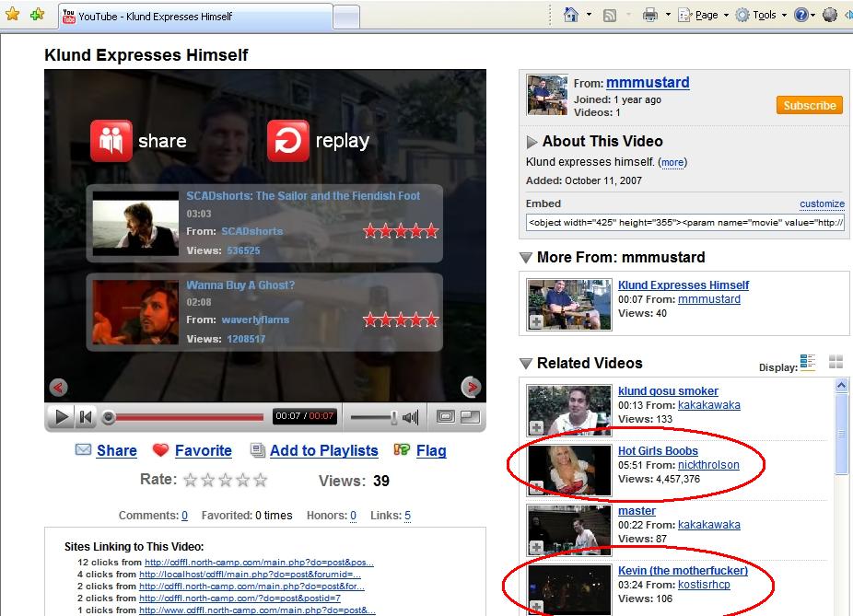853x616 pixels.
Task: Click the red replay icon on video overlay
Action: click(x=288, y=141)
